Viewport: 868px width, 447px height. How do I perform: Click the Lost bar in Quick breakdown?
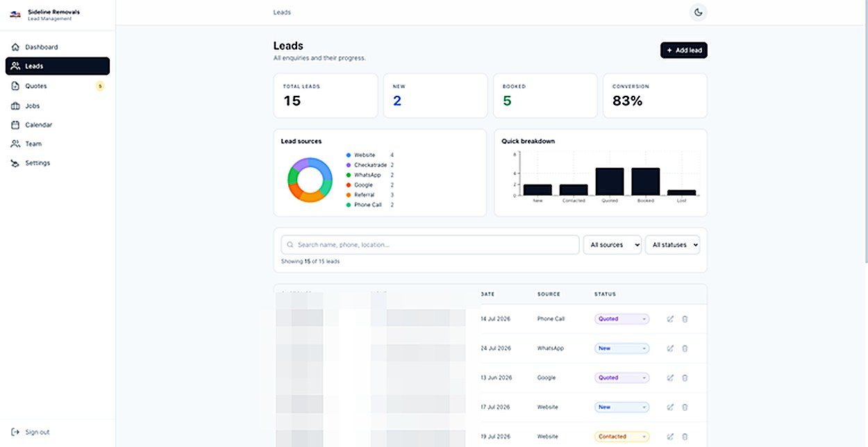coord(681,192)
